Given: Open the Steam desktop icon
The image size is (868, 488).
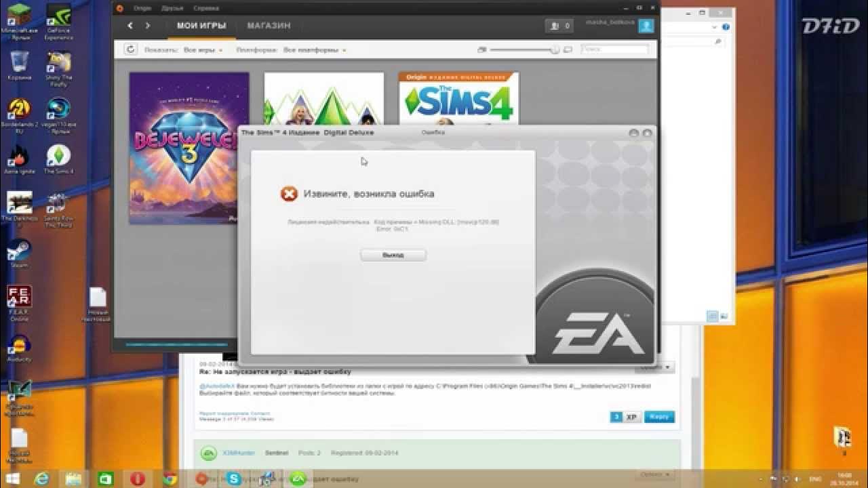Looking at the screenshot, I should (x=19, y=253).
